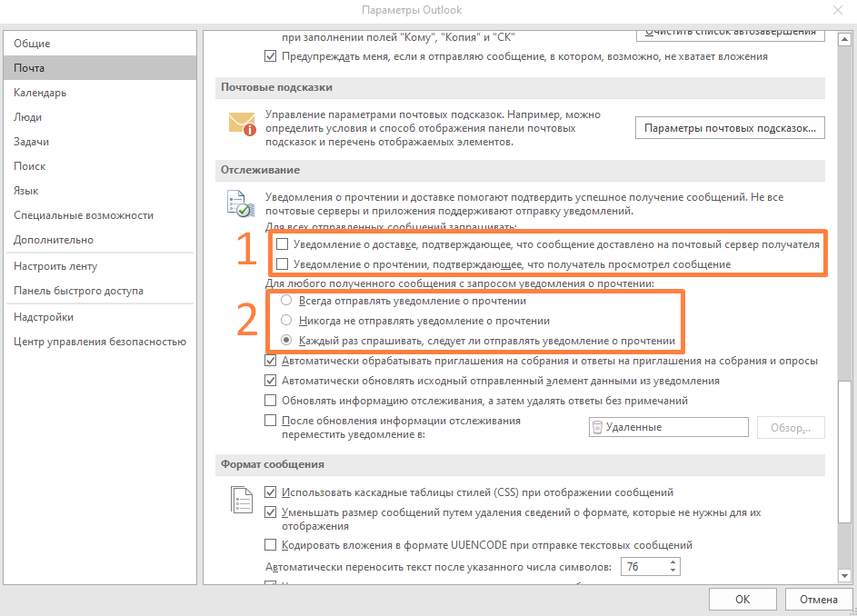Click the vertical scrollbar thumb
This screenshot has height=616, width=857.
(x=844, y=452)
